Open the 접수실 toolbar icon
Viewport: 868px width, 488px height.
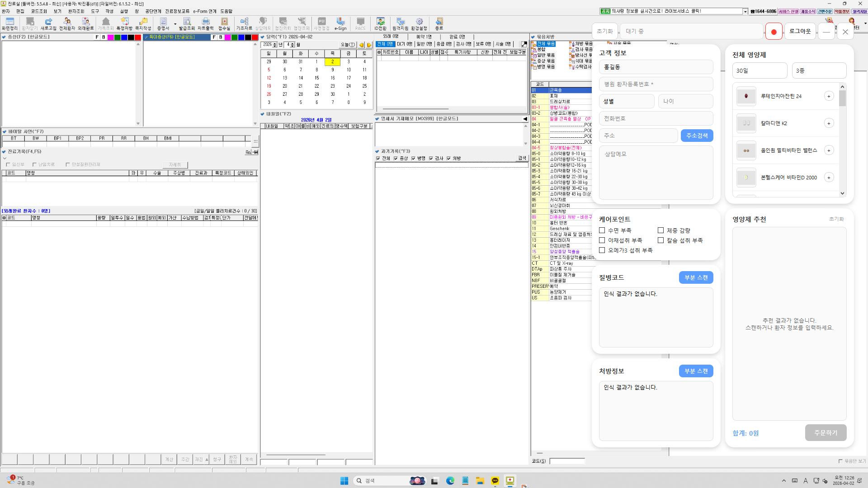(224, 24)
